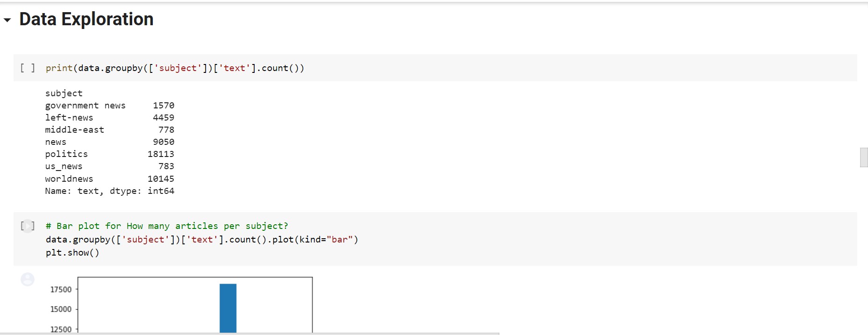Click the Data Exploration heading text
The height and width of the screenshot is (335, 868).
(85, 19)
